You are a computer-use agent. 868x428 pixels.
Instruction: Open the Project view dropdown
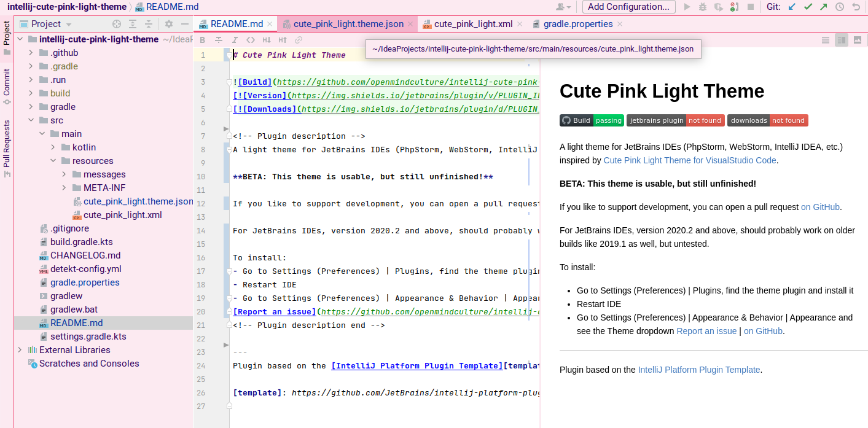coord(69,25)
